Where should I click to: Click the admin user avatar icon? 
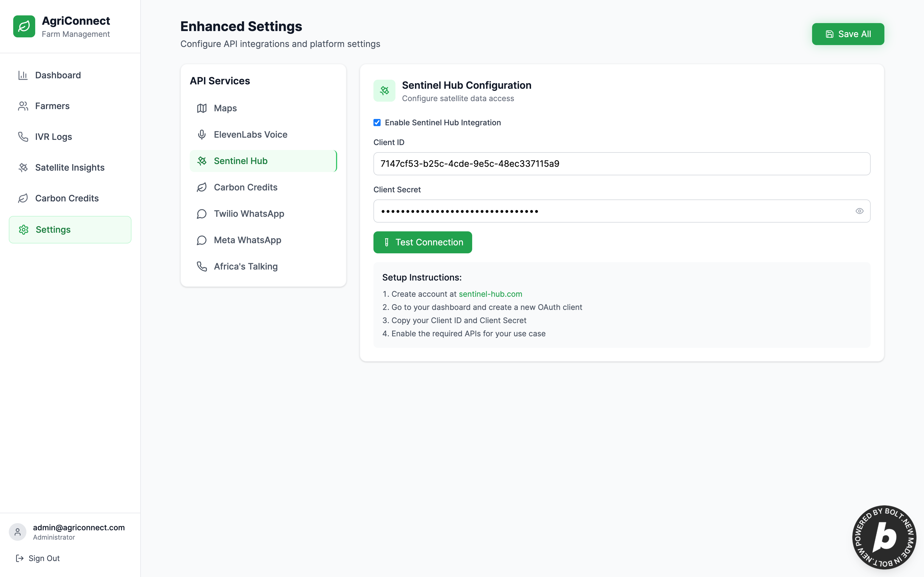coord(18,532)
